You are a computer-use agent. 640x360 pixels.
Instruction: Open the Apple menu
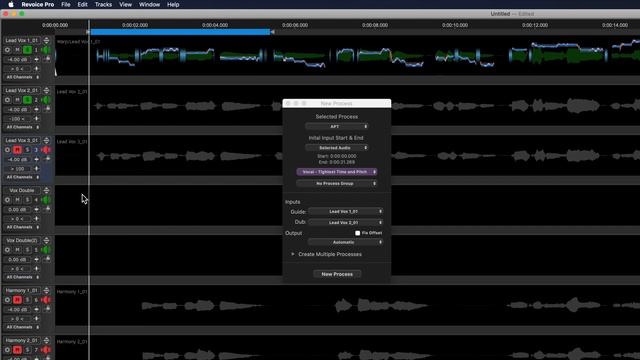(11, 4)
